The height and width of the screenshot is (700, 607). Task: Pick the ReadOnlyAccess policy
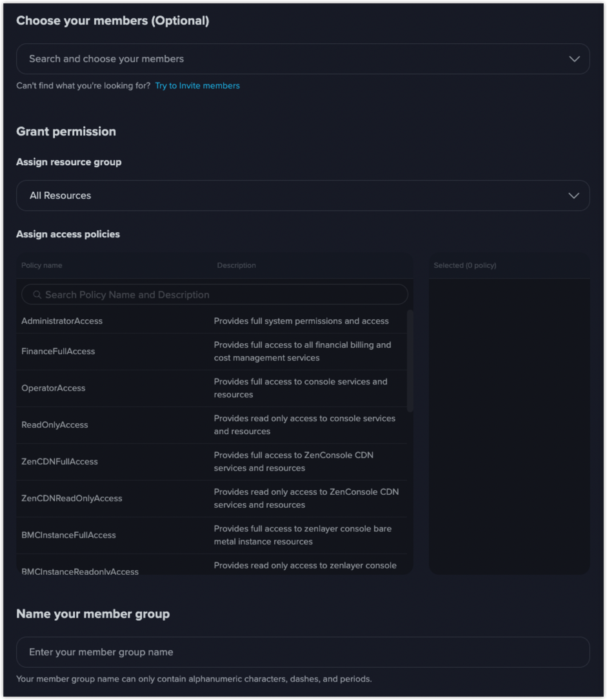pyautogui.click(x=212, y=425)
